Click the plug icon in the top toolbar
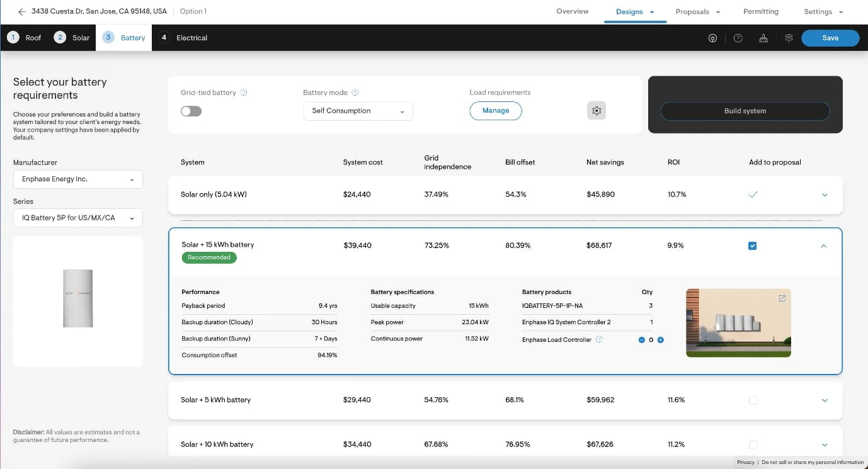 point(712,38)
